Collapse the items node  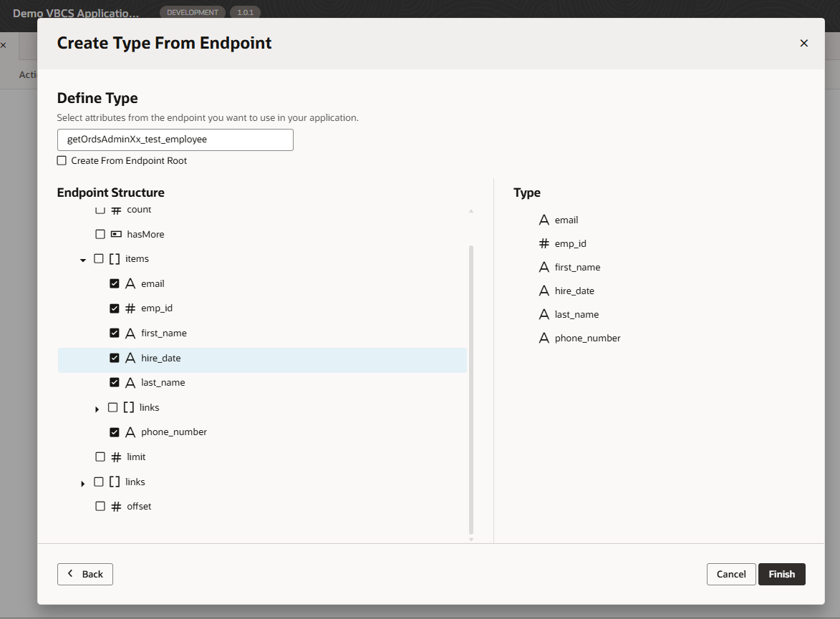pos(83,260)
